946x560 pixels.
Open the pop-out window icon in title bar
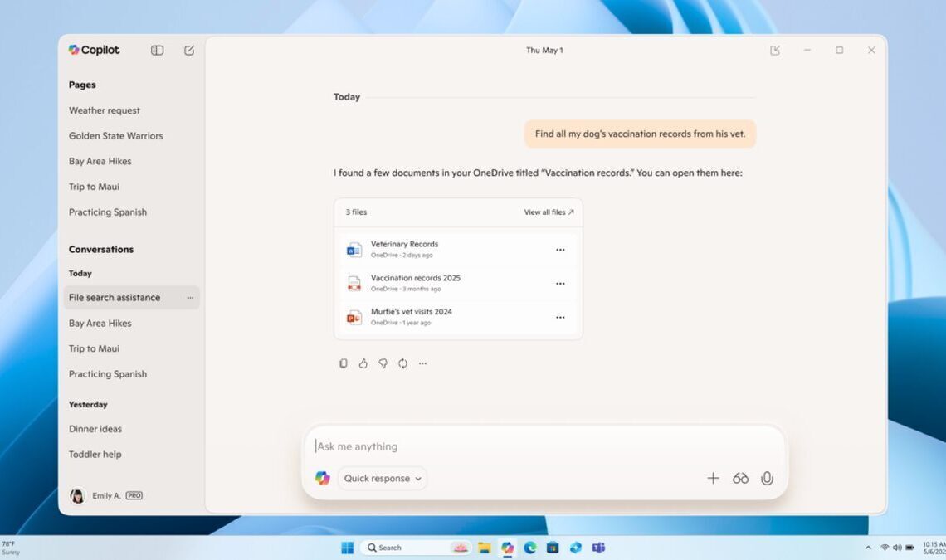pos(775,51)
